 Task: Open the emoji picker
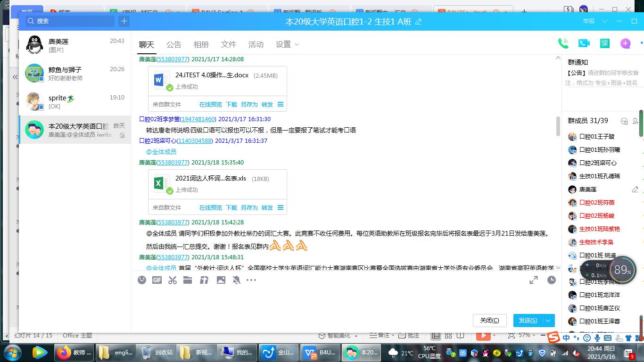(x=142, y=280)
